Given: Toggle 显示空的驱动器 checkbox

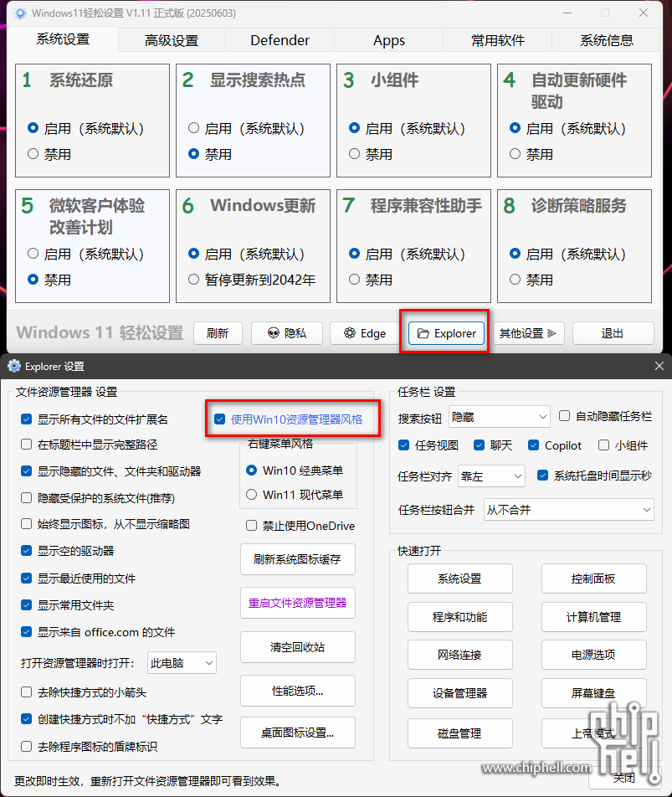Looking at the screenshot, I should coord(27,551).
